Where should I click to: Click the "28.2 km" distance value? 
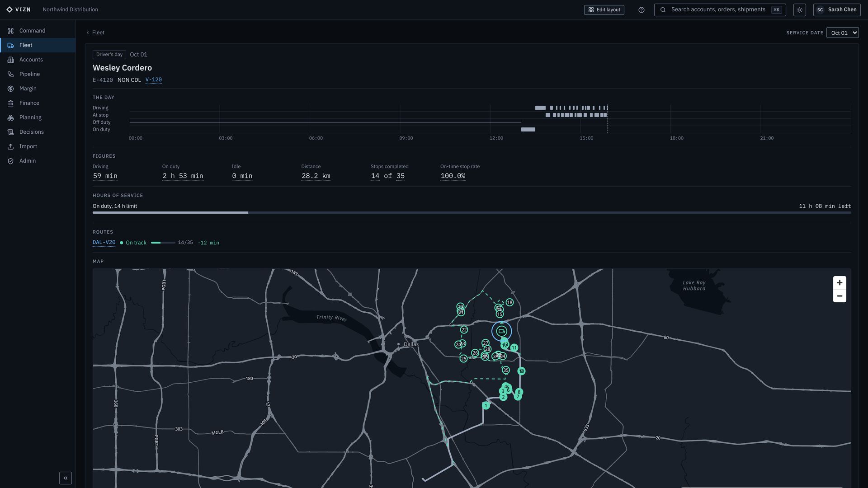(316, 176)
